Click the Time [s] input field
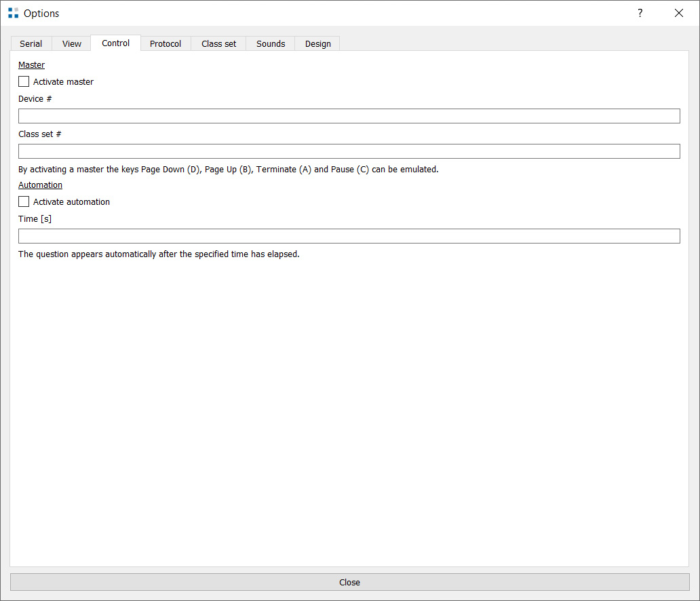 click(349, 236)
